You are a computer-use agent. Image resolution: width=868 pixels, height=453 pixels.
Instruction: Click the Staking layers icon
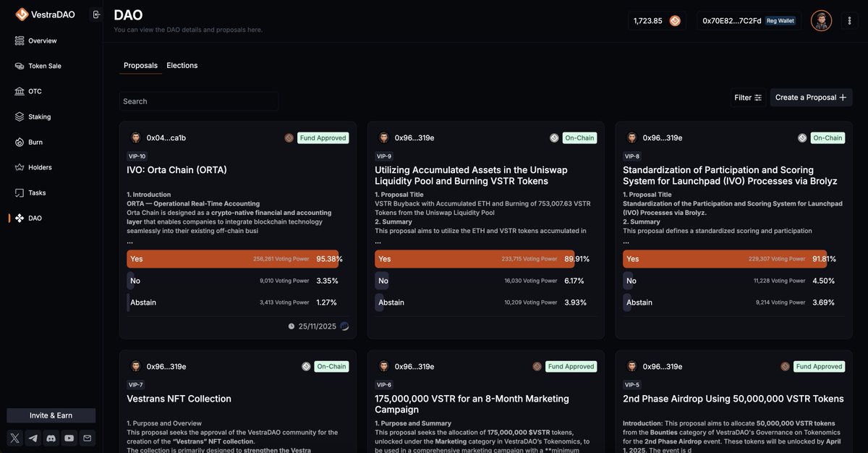coord(20,117)
